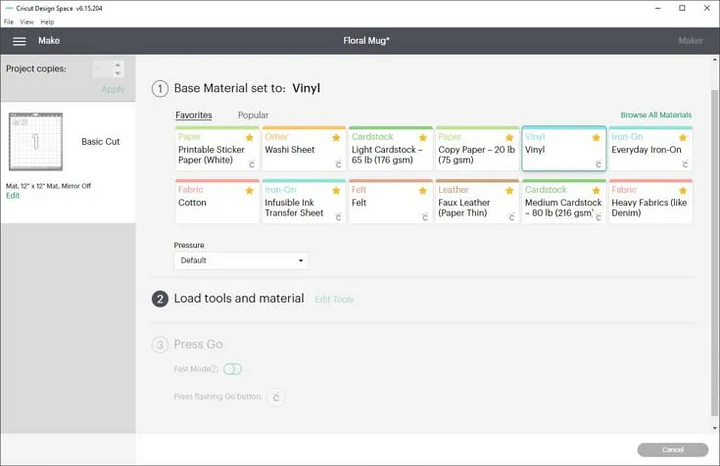Select Heavy Fabrics (like Denim) material
This screenshot has height=466, width=720.
click(x=651, y=202)
